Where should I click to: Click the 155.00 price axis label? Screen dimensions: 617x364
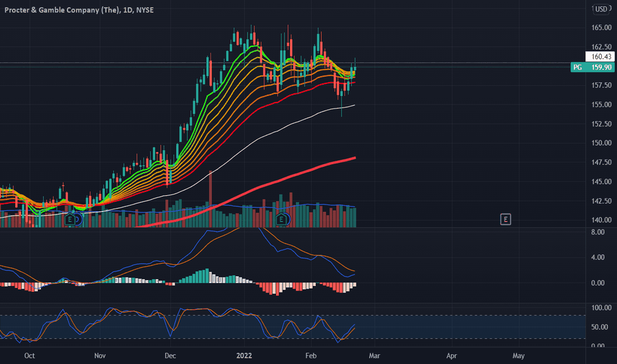tap(601, 105)
